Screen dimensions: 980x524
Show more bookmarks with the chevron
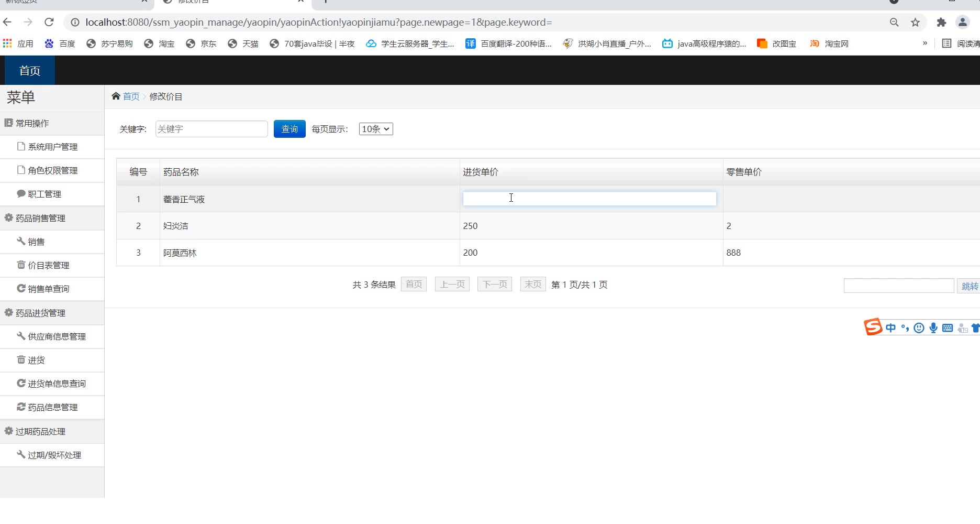coord(925,43)
